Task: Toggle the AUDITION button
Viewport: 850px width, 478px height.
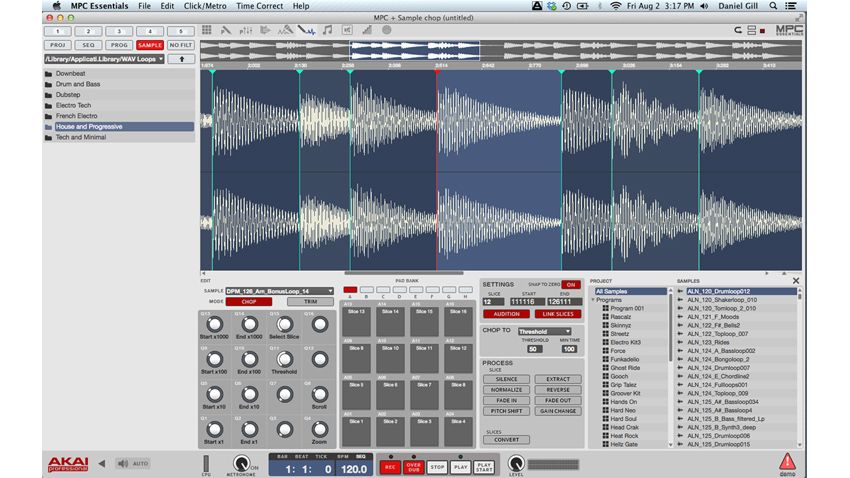Action: pos(506,314)
